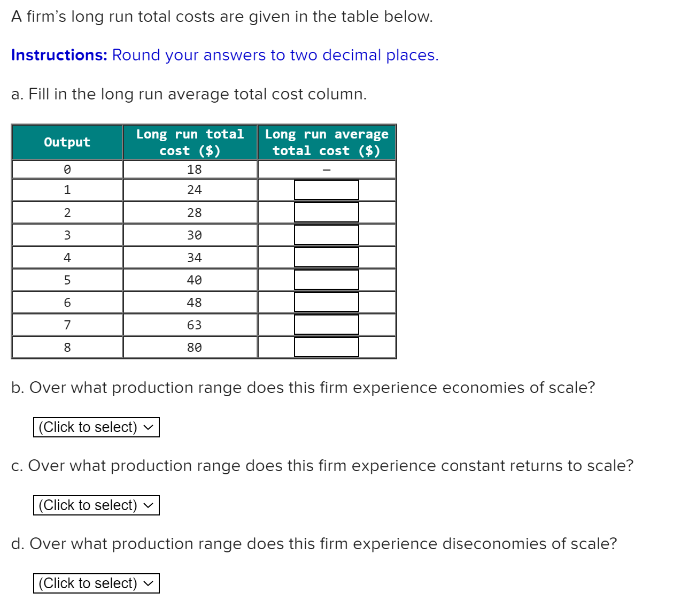
Task: Click the average cost input for output 5
Action: (326, 279)
